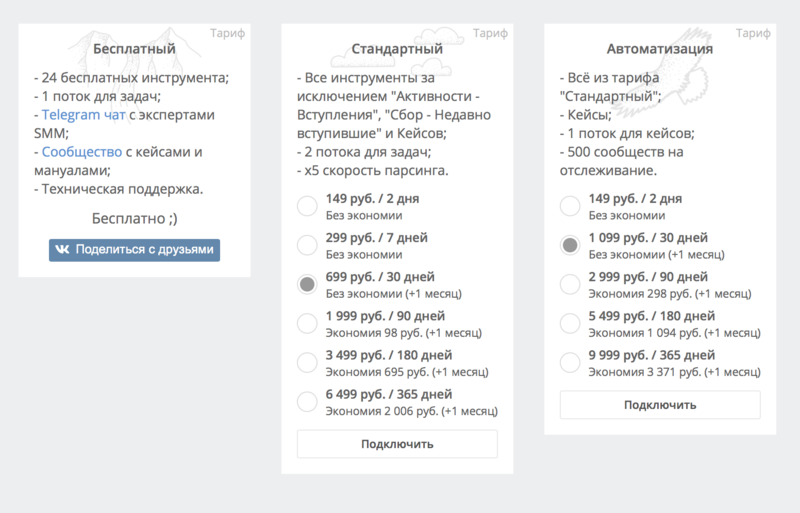Viewport: 800px width, 513px height.
Task: Choose Стандартный 699 руб. / 30 дней plan
Action: [308, 285]
